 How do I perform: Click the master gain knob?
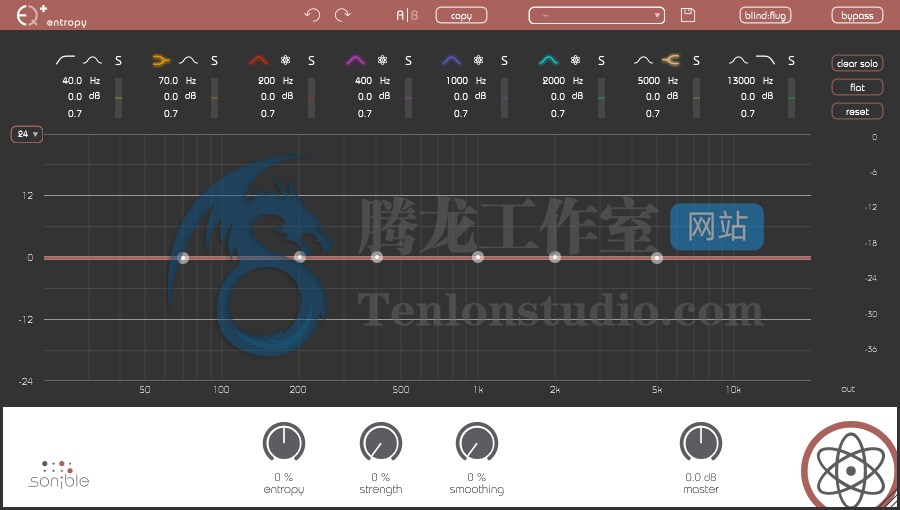point(701,443)
